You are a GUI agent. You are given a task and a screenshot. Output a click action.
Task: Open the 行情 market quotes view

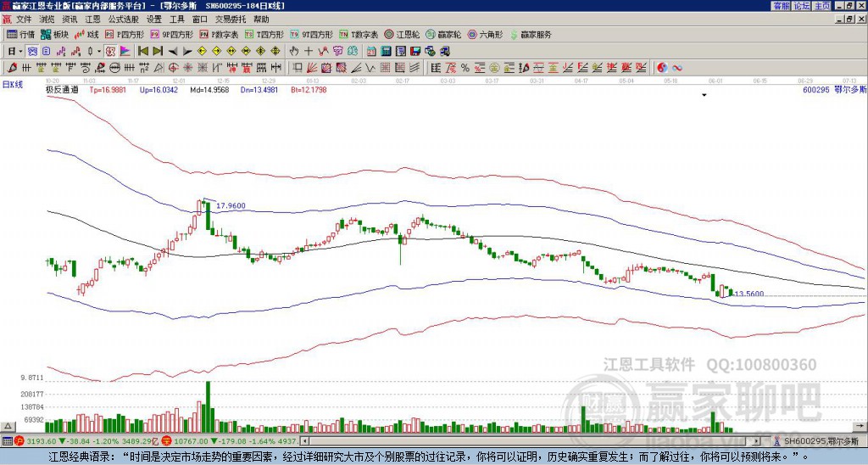click(x=20, y=35)
